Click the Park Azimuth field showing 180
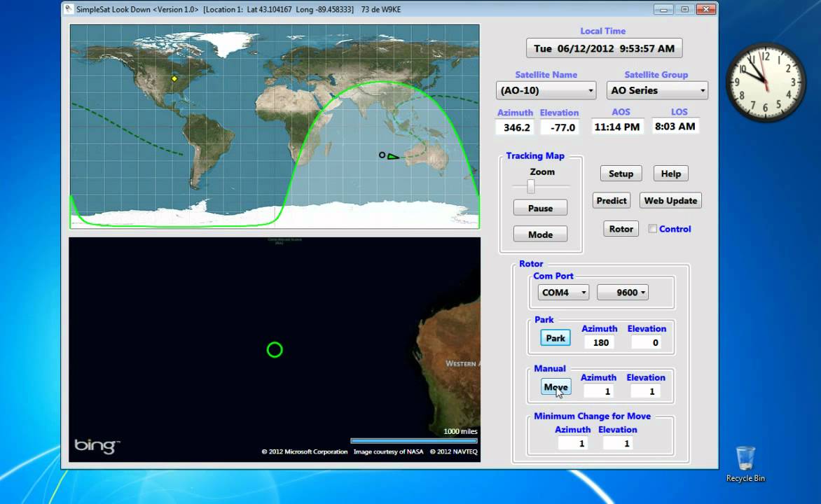The image size is (821, 504). 599,343
